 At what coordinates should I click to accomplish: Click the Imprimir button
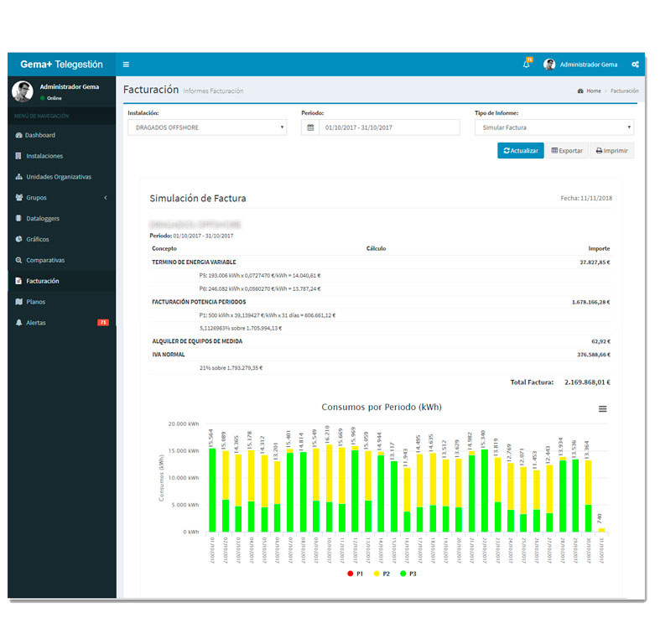[x=611, y=151]
